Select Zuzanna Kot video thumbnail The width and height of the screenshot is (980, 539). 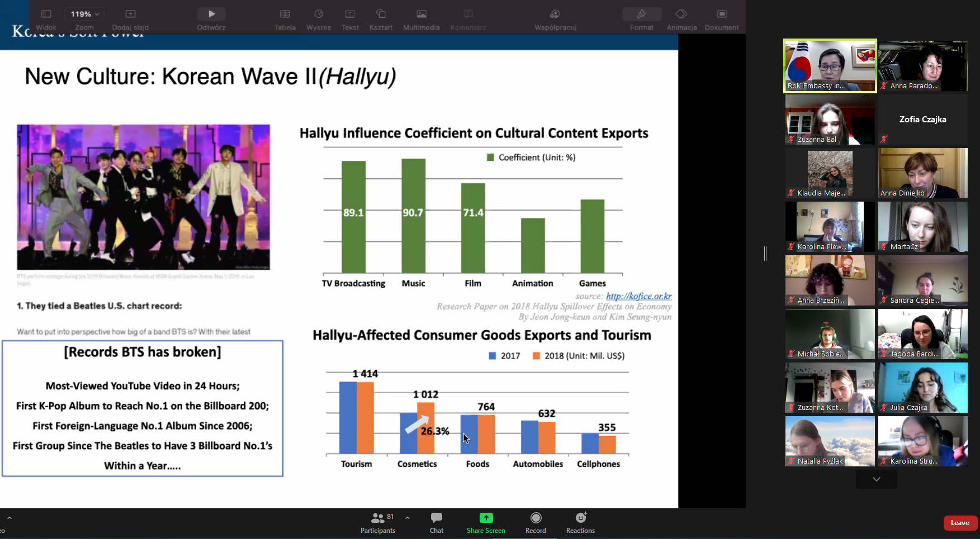[830, 388]
